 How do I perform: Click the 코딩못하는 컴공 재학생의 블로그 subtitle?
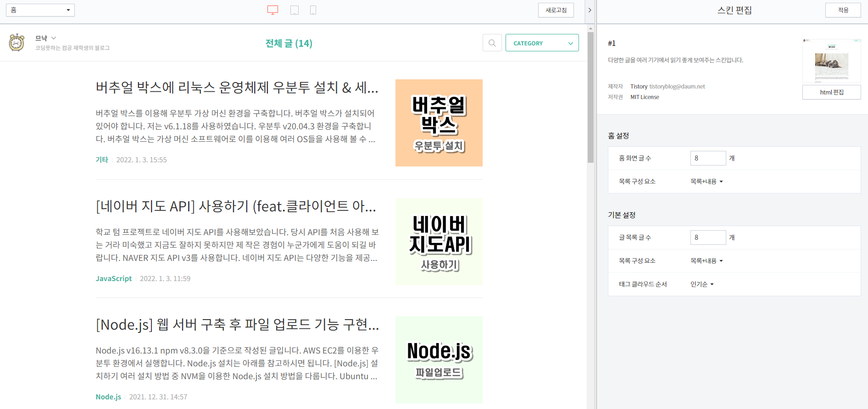coord(72,48)
